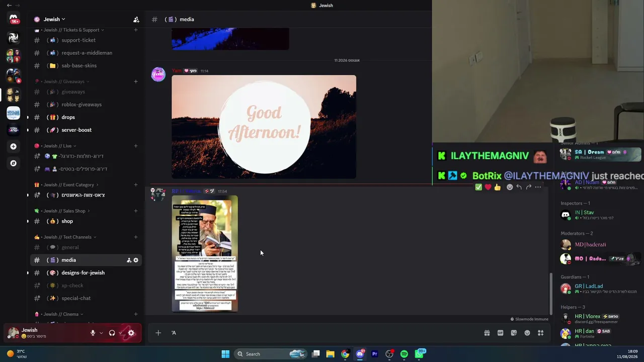Add red heart reaction on hovered message
644x362 pixels.
point(488,187)
